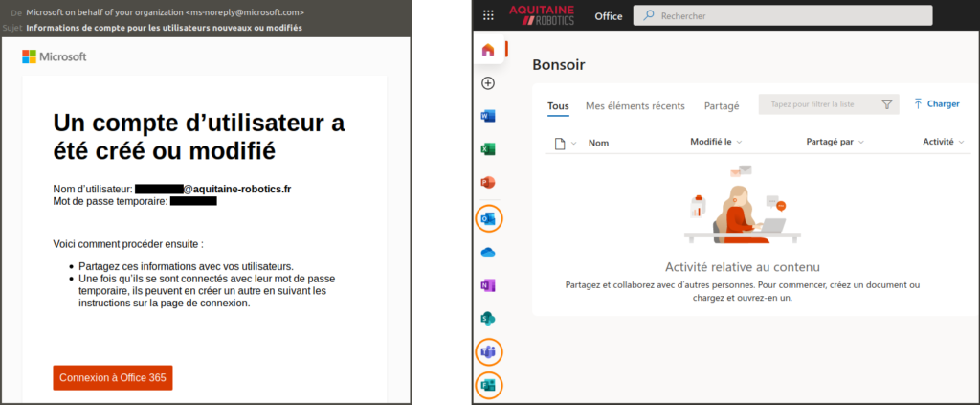Open the Partagé par column dropdown
Screen dimensions: 980x405
click(x=835, y=142)
